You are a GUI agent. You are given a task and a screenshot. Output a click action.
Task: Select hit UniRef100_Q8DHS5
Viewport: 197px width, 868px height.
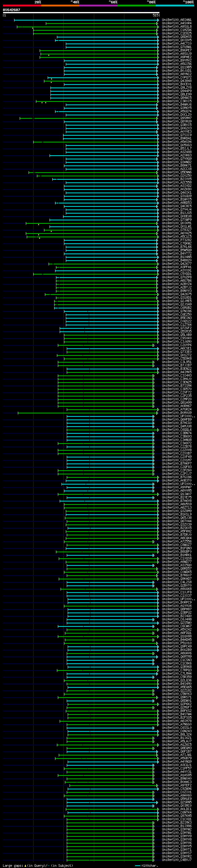coord(176,37)
